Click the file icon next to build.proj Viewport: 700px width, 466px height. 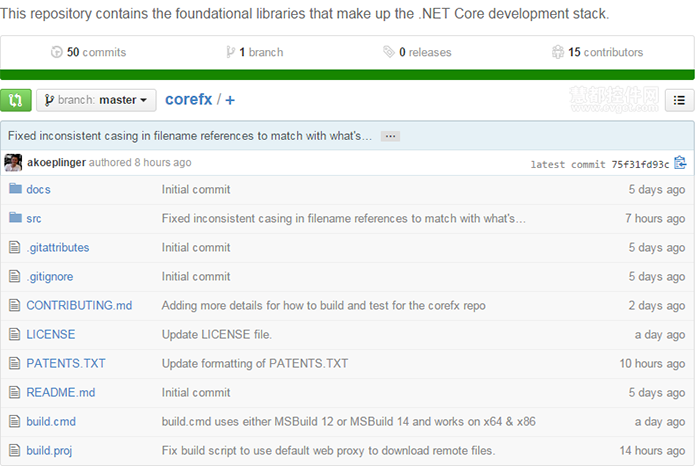tap(15, 450)
